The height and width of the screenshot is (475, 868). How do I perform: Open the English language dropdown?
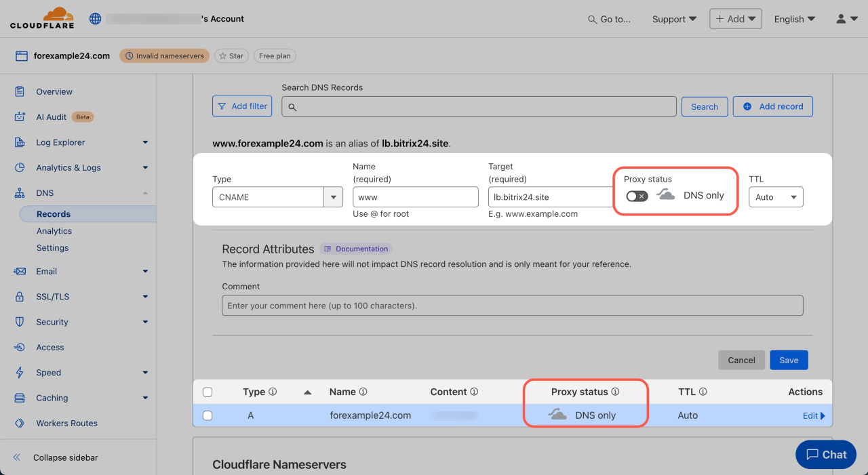[795, 19]
